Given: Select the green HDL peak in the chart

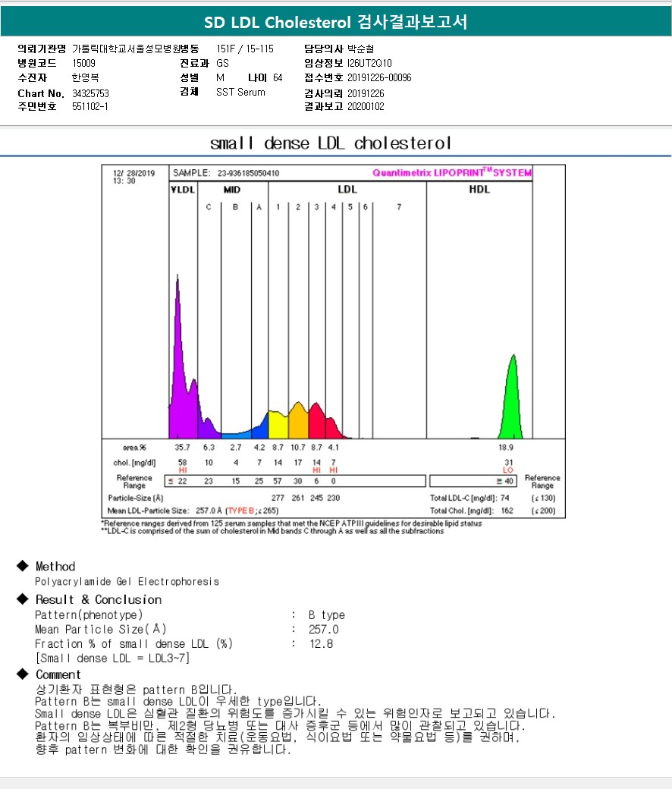Looking at the screenshot, I should (511, 403).
